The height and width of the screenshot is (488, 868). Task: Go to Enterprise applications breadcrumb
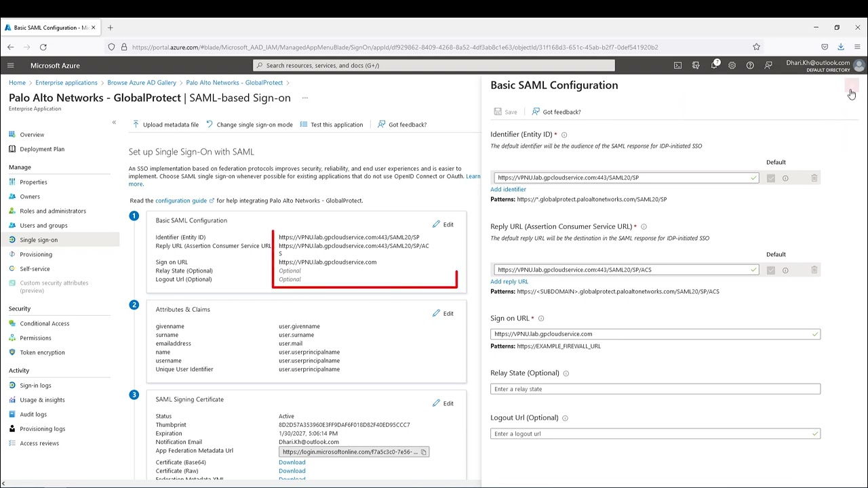(66, 83)
